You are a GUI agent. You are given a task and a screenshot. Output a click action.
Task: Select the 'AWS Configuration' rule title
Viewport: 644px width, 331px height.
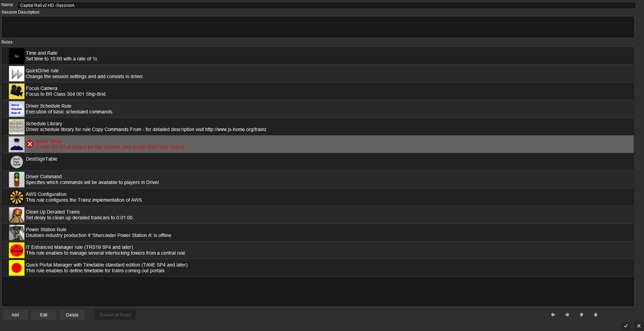46,194
